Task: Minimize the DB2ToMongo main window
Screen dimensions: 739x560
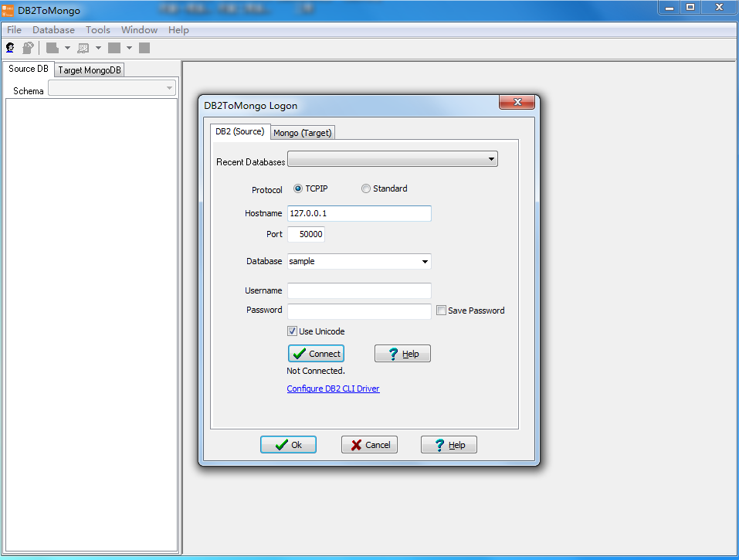Action: point(670,8)
